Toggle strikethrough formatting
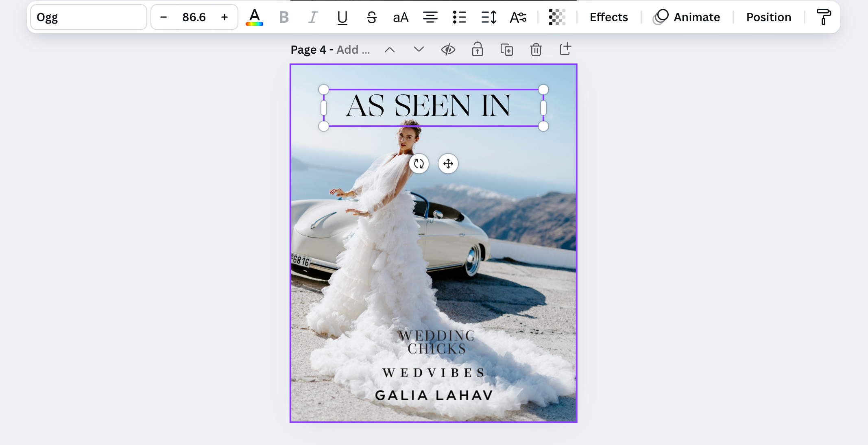Viewport: 868px width, 445px height. click(x=371, y=17)
